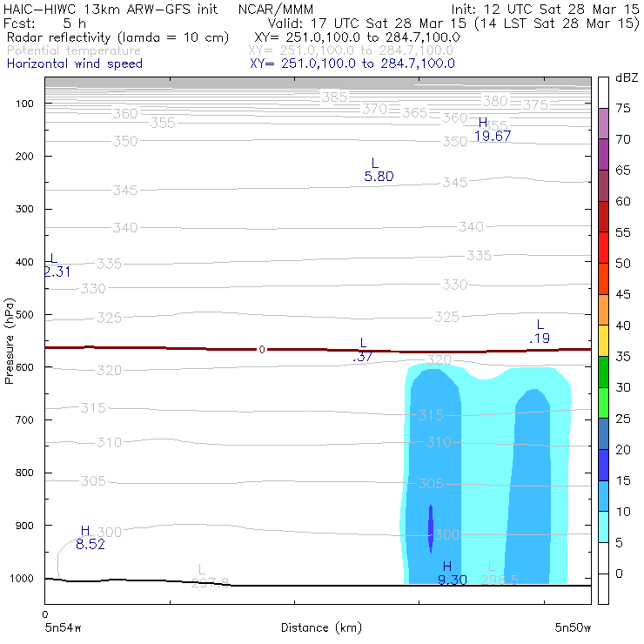
Task: Click the "5n50w" end location label
Action: 573,627
